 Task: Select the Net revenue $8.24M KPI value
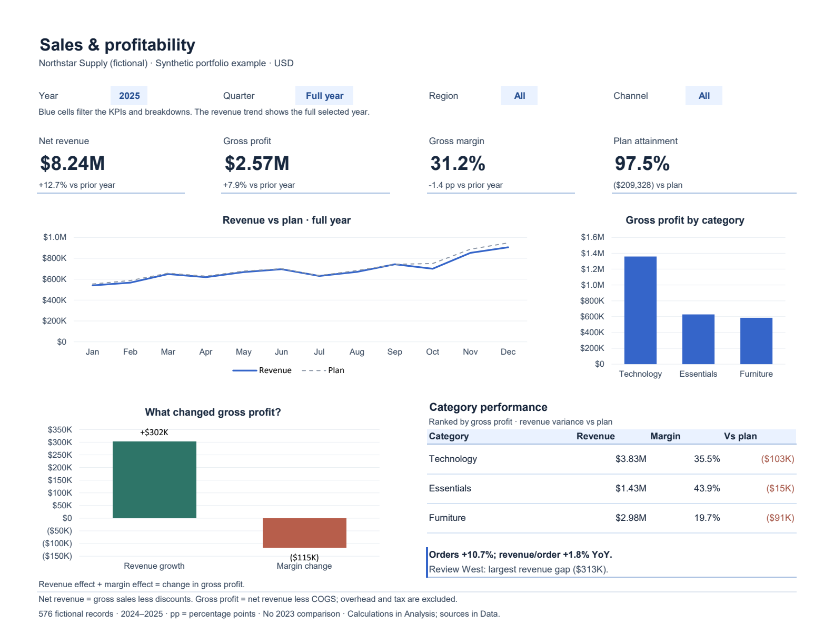coord(73,164)
